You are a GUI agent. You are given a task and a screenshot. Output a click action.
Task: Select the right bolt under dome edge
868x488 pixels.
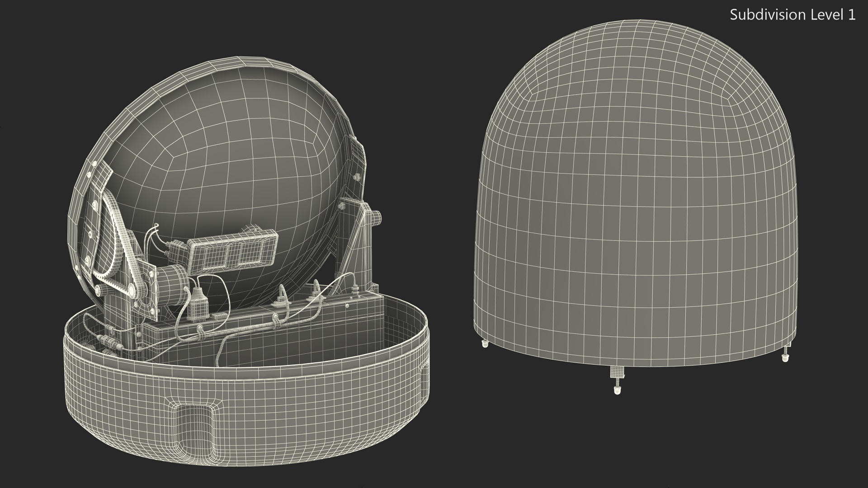pyautogui.click(x=785, y=356)
